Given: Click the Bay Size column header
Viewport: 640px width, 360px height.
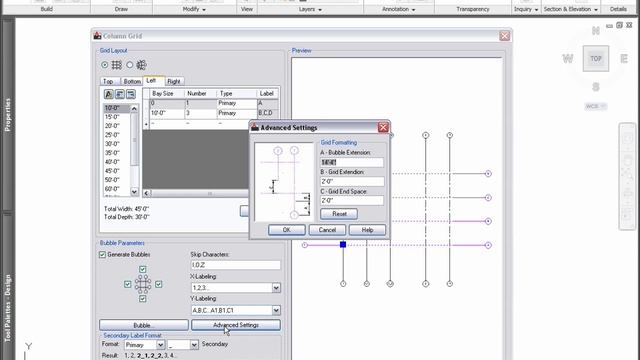Looking at the screenshot, I should point(167,93).
